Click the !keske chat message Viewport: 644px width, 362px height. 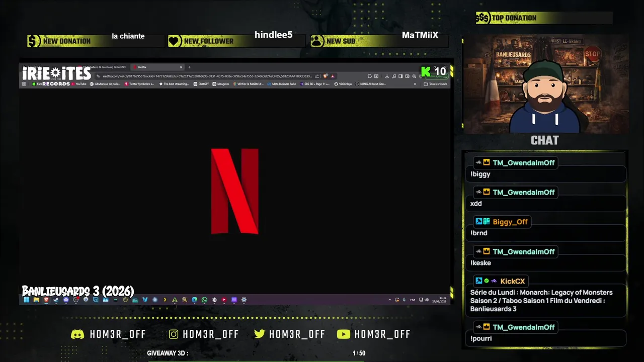(x=481, y=263)
